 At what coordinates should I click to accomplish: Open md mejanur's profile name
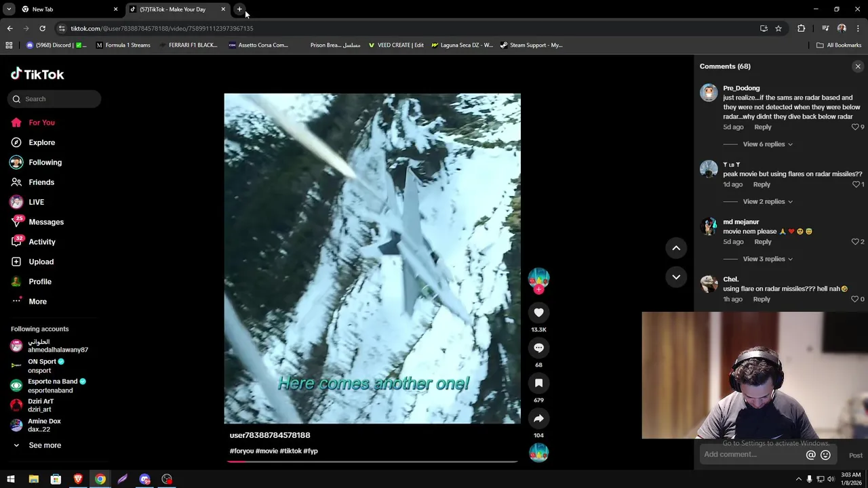pyautogui.click(x=741, y=222)
